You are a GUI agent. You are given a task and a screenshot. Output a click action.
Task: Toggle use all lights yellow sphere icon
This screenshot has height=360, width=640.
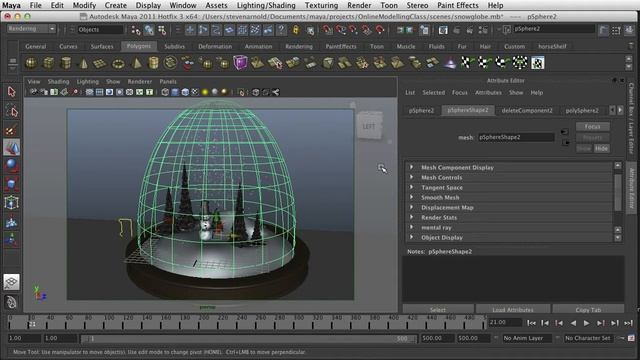coord(205,92)
